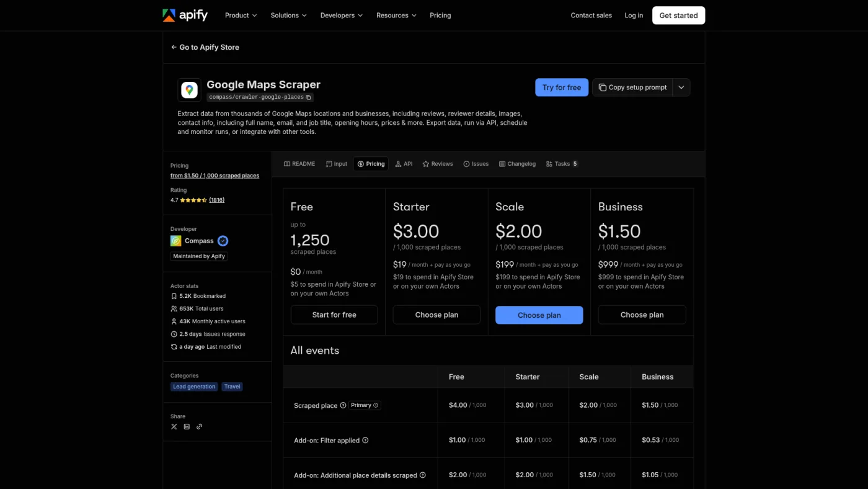Open the Reviews tab
Screen dimensions: 868x489
pos(438,164)
